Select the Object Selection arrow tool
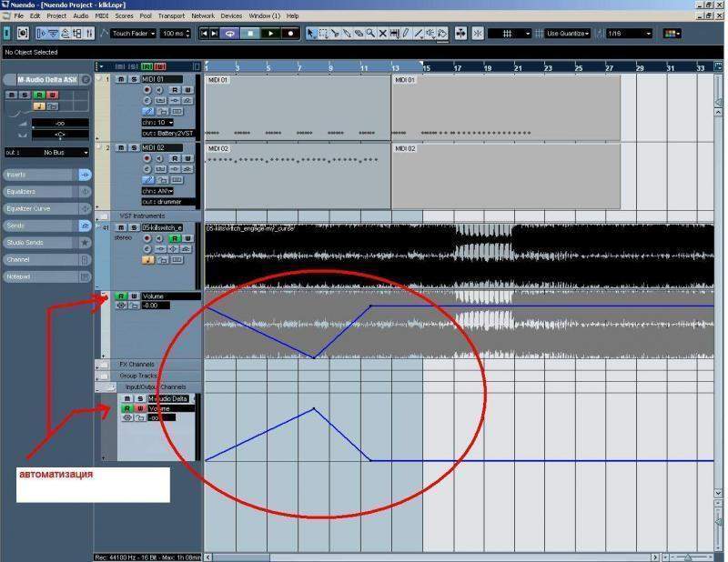This screenshot has height=562, width=728. pos(311,34)
